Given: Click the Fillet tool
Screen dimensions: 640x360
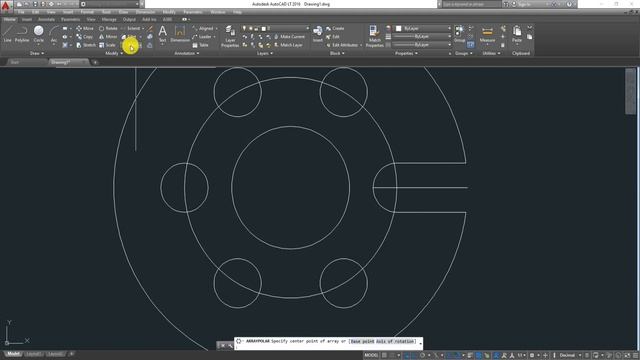Looking at the screenshot, I should (129, 37).
